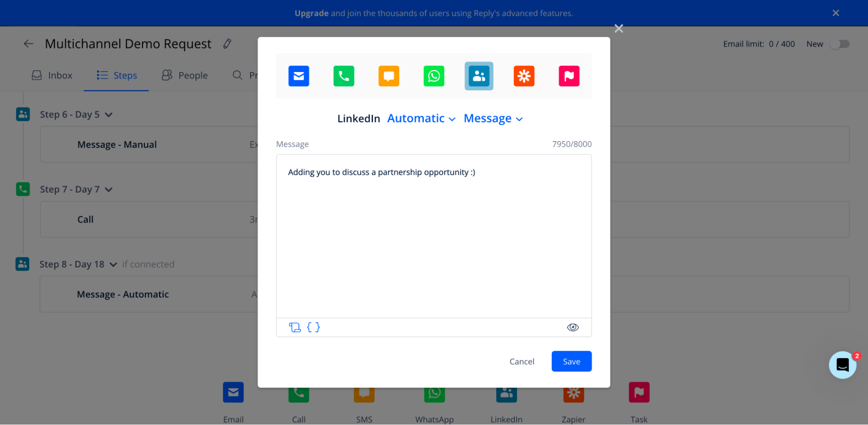The height and width of the screenshot is (425, 868).
Task: Click the Step 7 phone icon
Action: [23, 189]
